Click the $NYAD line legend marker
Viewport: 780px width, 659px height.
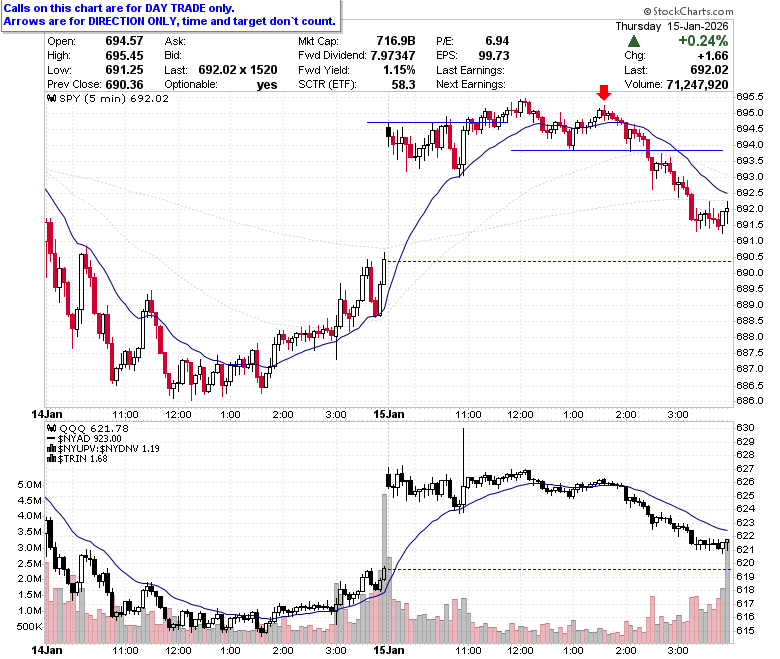click(51, 439)
